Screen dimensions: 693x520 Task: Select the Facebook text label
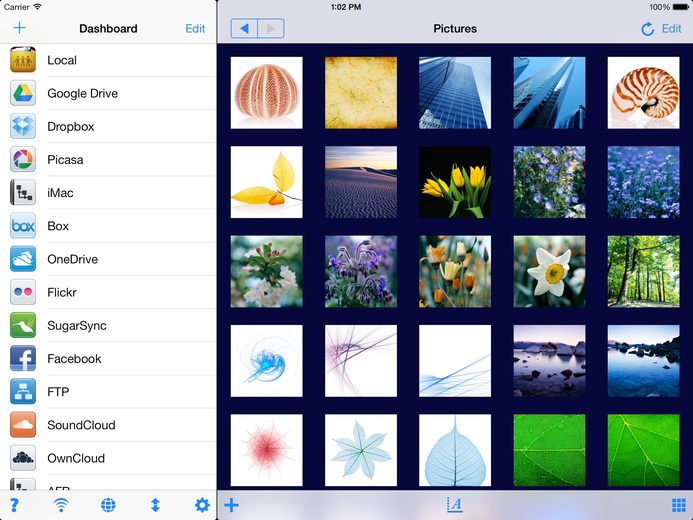pos(74,359)
